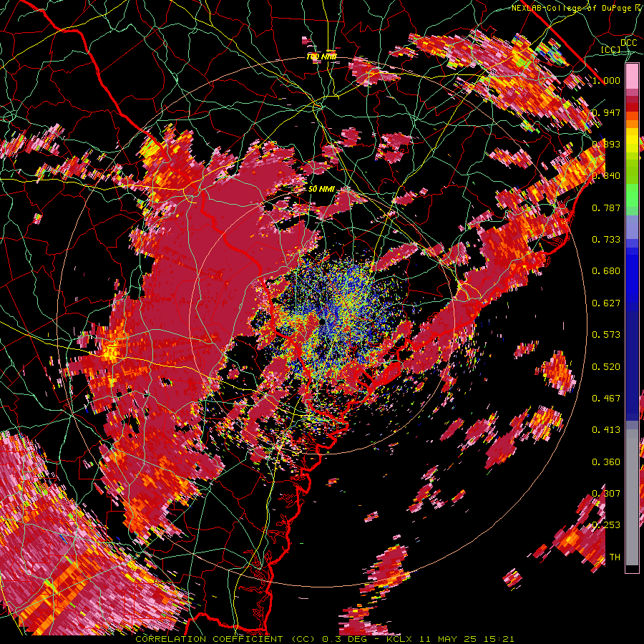644x644 pixels.
Task: Click the 0.413 scale value
Action: [606, 429]
